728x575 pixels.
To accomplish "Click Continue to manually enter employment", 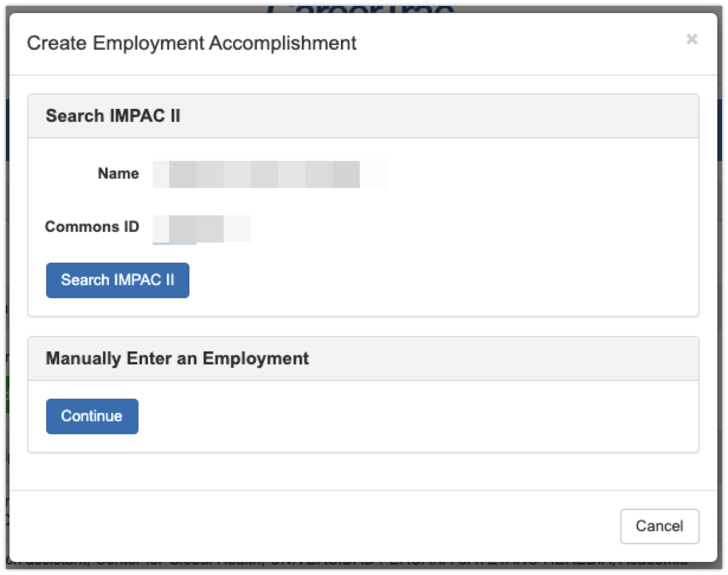I will (x=92, y=416).
